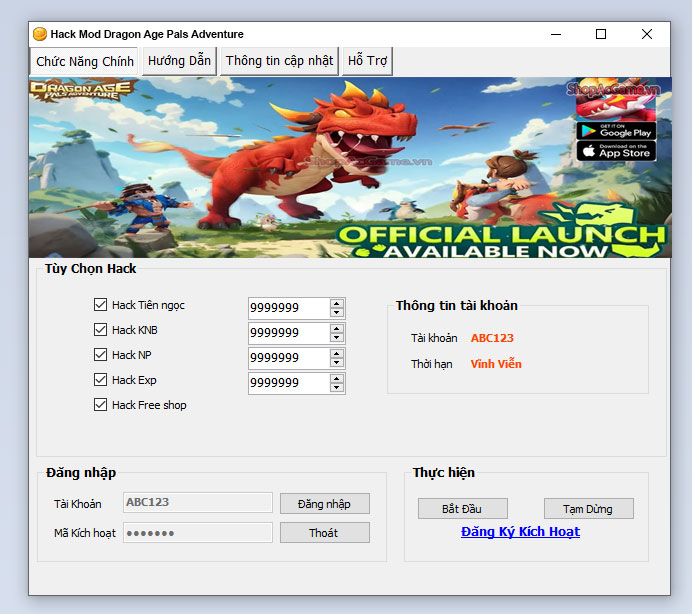Open the Hướng Dẫn tab
Image resolution: width=693 pixels, height=616 pixels.
pos(179,61)
